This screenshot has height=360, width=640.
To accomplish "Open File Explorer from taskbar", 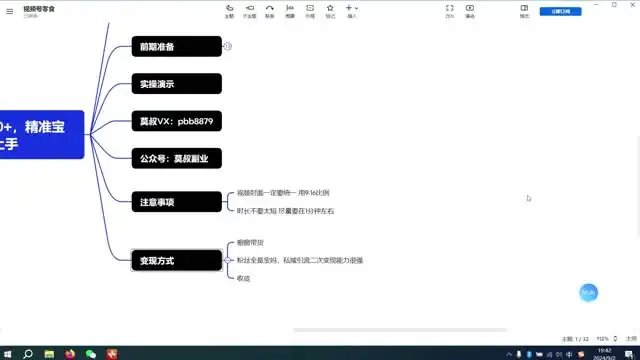I will pyautogui.click(x=49, y=353).
